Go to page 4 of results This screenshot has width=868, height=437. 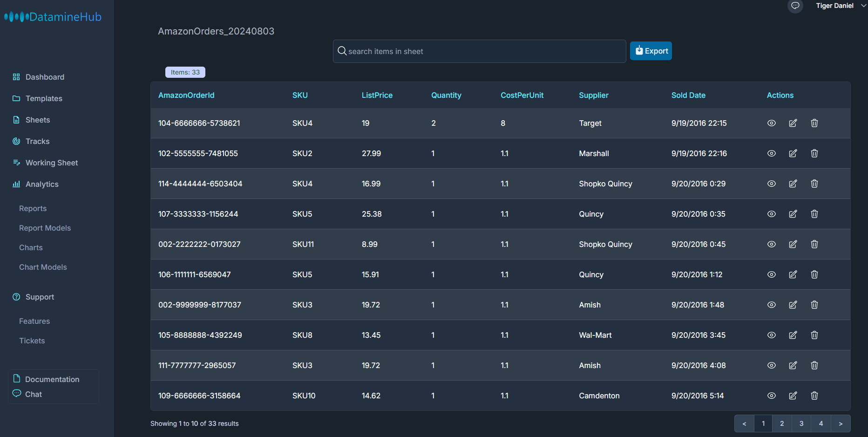(821, 423)
